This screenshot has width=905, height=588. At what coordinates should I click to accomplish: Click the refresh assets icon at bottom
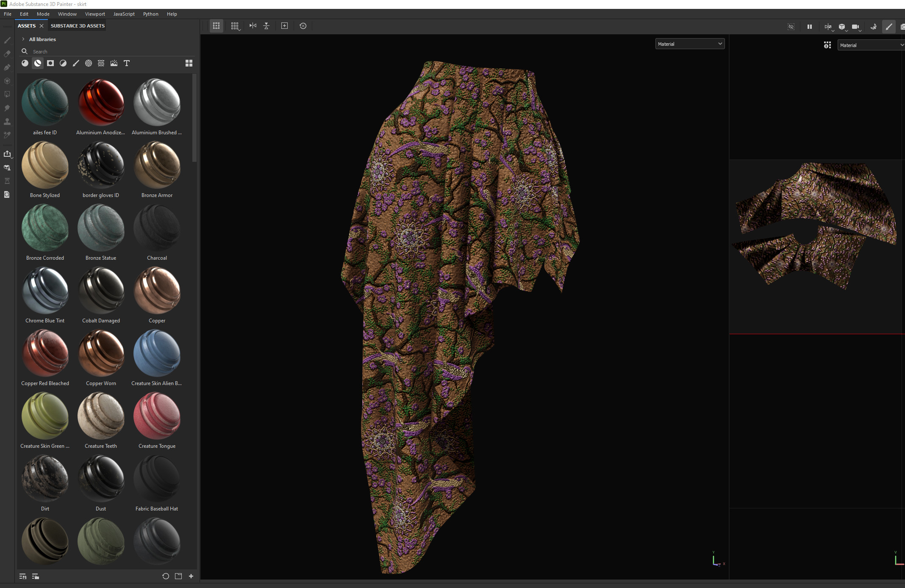[166, 576]
